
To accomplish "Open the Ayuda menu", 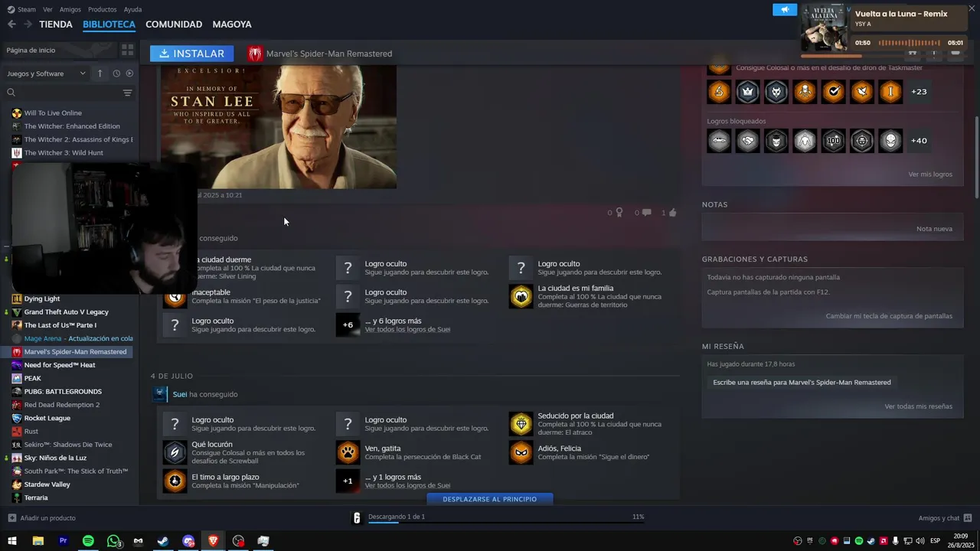I will coord(132,9).
